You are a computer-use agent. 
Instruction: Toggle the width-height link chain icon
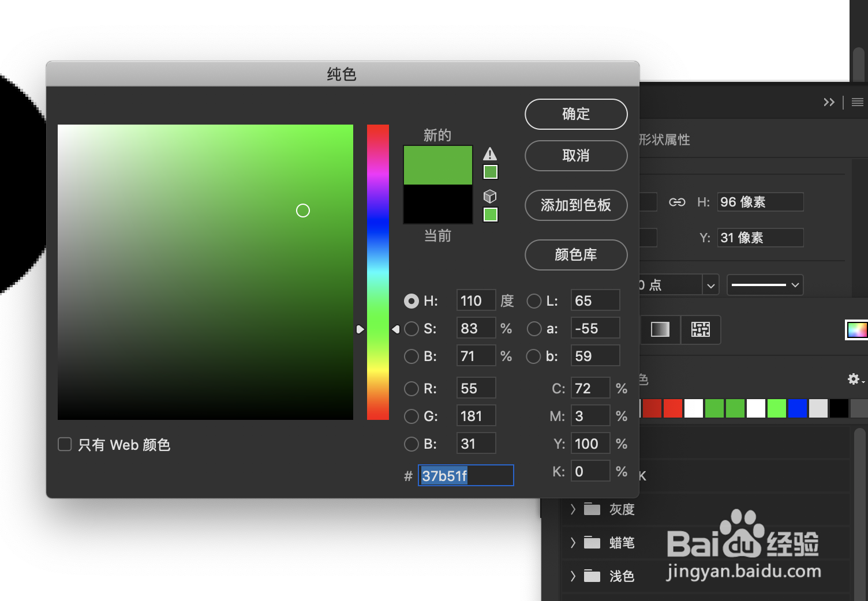677,202
